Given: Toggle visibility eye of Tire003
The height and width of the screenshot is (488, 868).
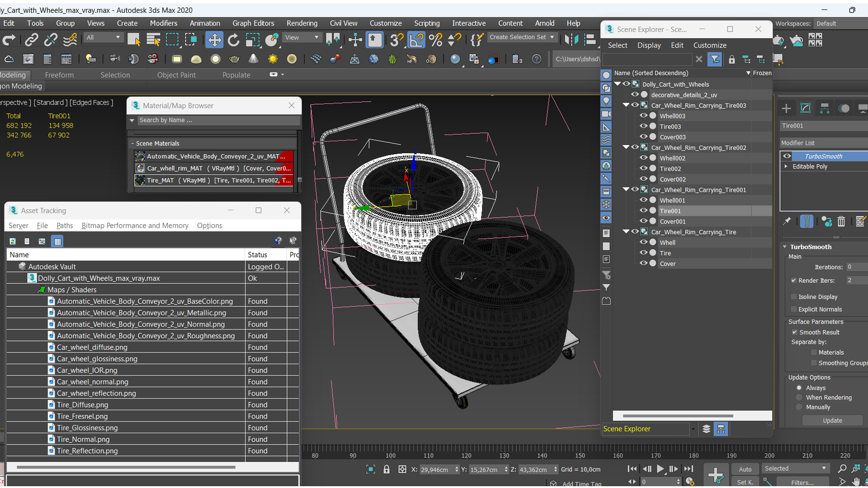Looking at the screenshot, I should click(x=643, y=126).
